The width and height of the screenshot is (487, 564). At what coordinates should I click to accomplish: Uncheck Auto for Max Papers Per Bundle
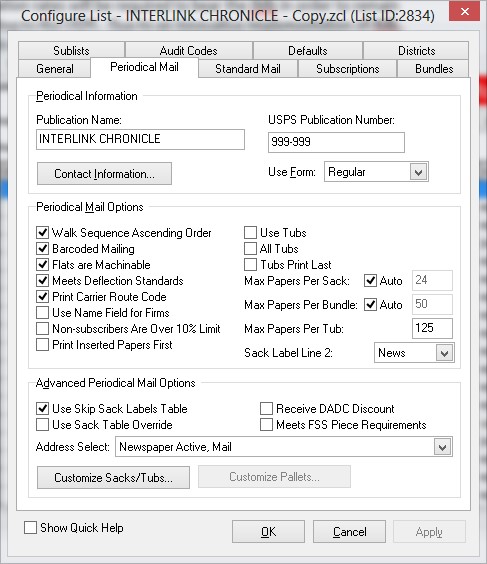pos(370,305)
